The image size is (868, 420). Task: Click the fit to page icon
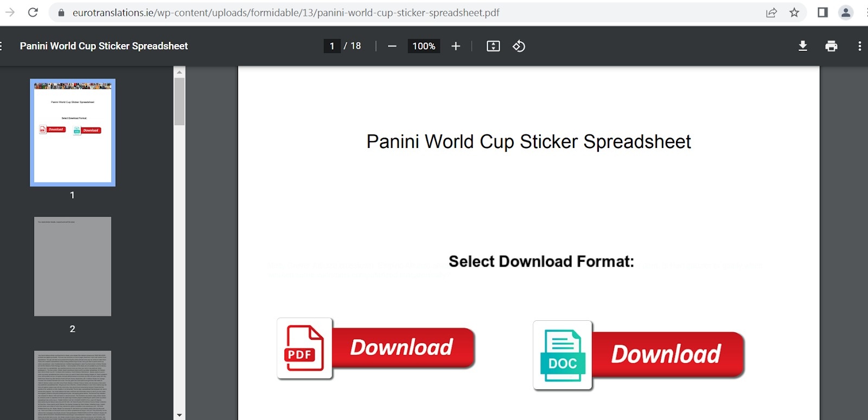pos(493,46)
